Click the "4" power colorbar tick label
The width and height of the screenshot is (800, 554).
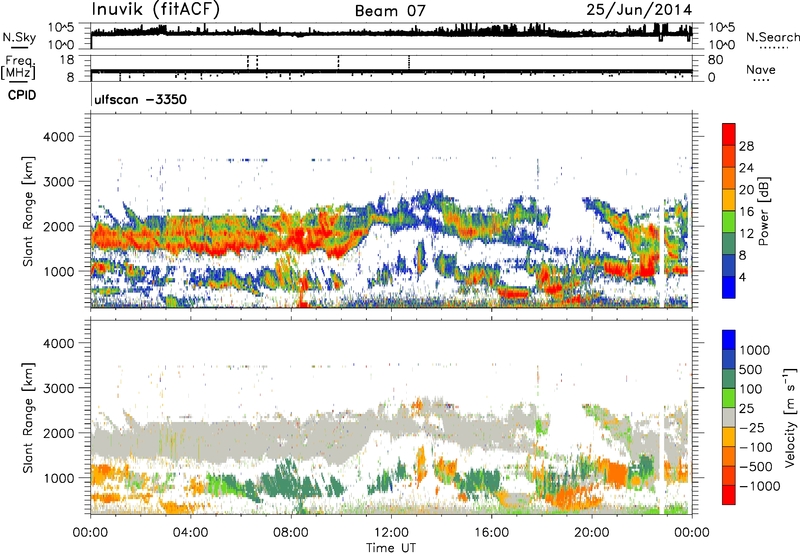[743, 277]
